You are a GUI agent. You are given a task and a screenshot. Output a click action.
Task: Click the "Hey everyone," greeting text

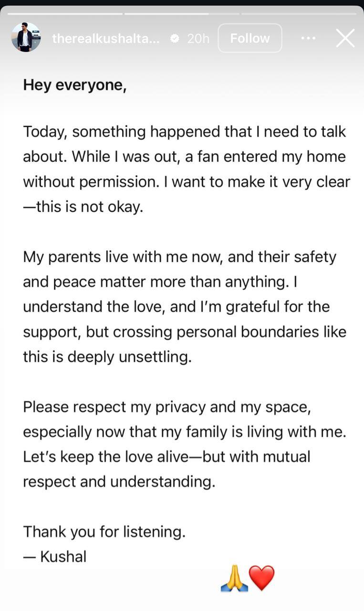(x=75, y=85)
